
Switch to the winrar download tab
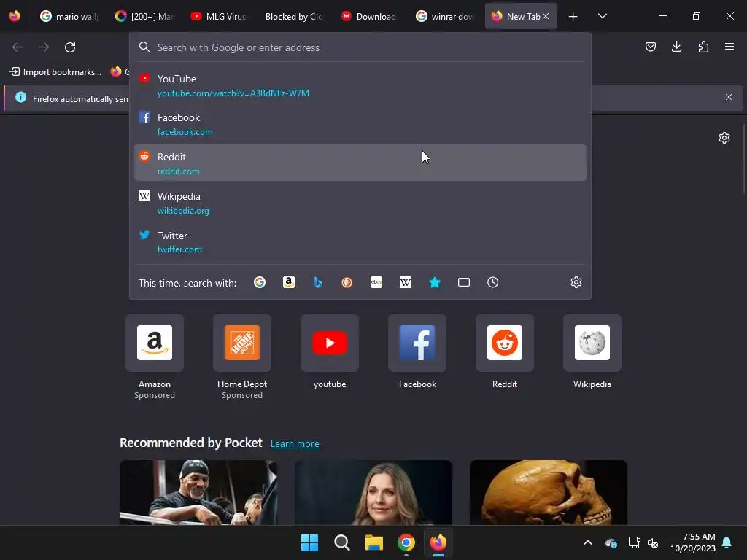tap(444, 16)
